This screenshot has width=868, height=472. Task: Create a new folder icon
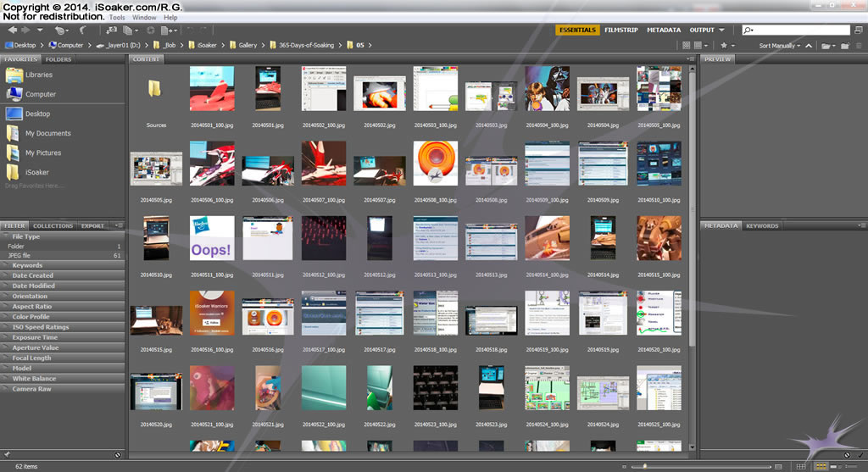[x=845, y=46]
